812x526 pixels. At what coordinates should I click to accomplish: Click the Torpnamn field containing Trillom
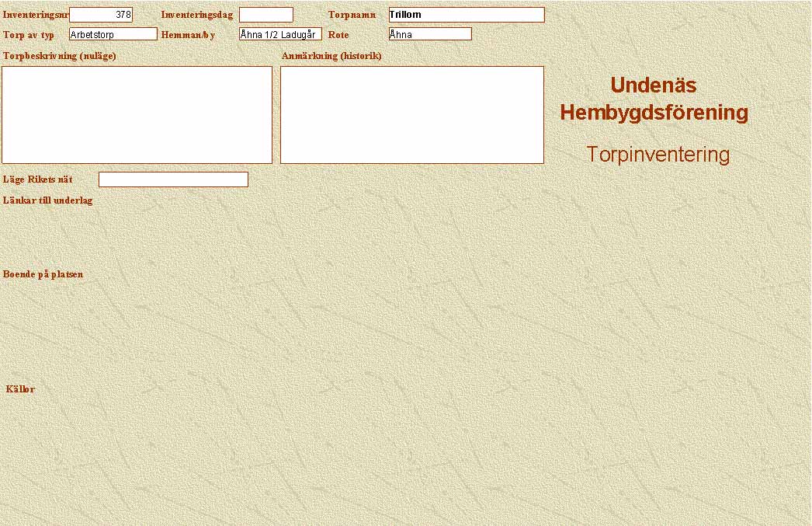(466, 15)
